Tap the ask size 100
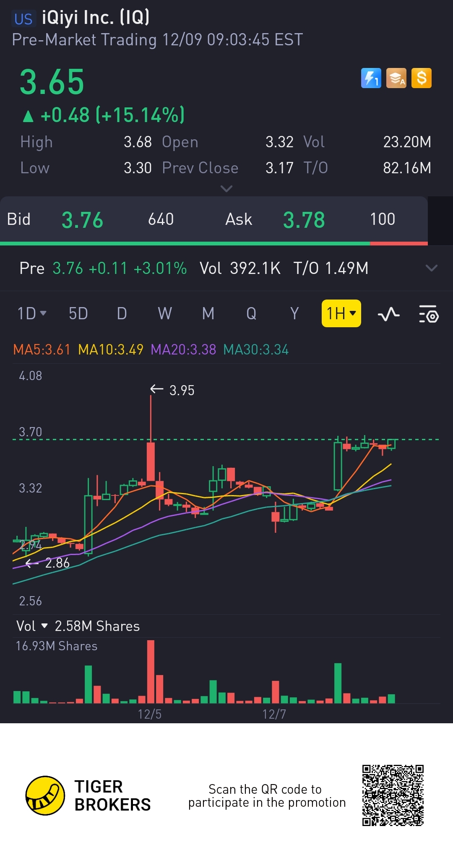The image size is (453, 868). [383, 219]
